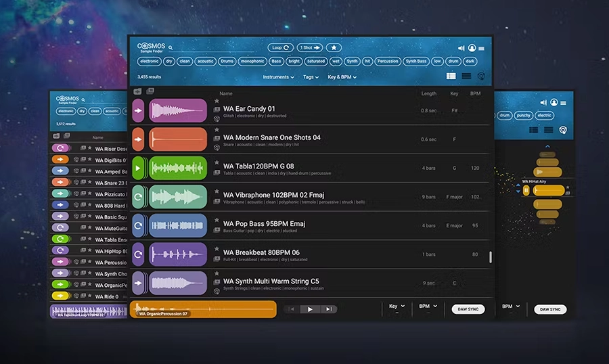The height and width of the screenshot is (364, 609).
Task: Click the loop icon for WA Pop Bass 95BPM Emaj
Action: click(x=138, y=226)
